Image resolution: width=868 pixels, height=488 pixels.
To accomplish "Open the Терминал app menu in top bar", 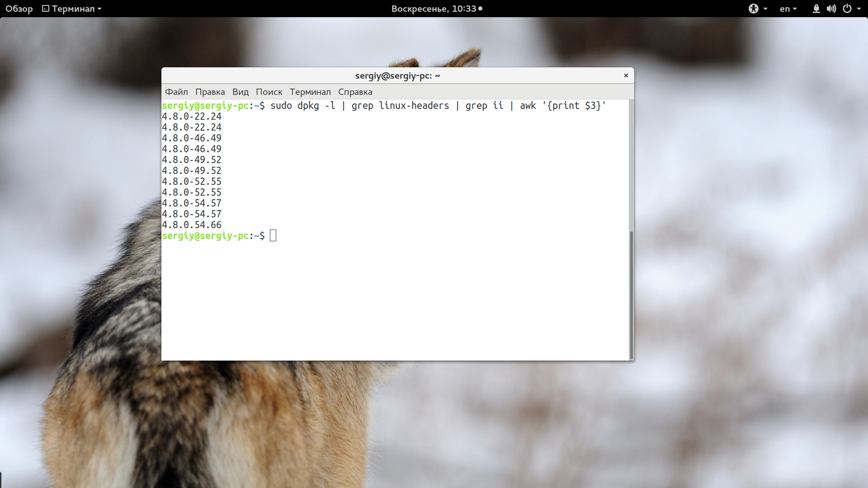I will pos(72,9).
